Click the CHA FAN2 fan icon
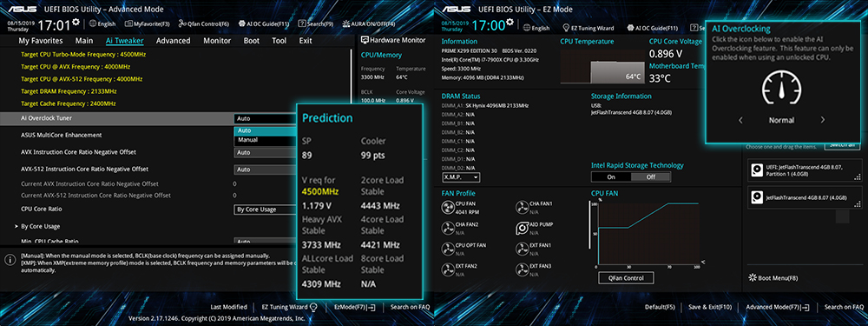The image size is (868, 326). click(448, 228)
